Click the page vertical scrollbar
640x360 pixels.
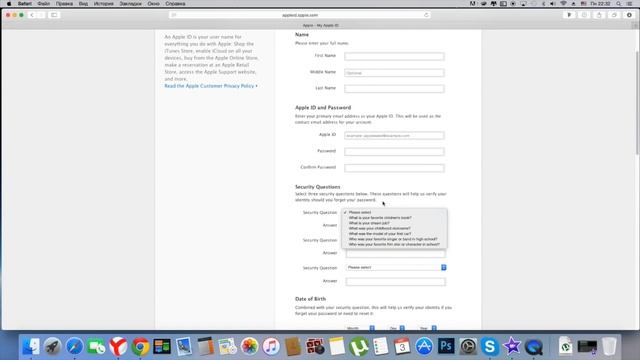click(637, 102)
